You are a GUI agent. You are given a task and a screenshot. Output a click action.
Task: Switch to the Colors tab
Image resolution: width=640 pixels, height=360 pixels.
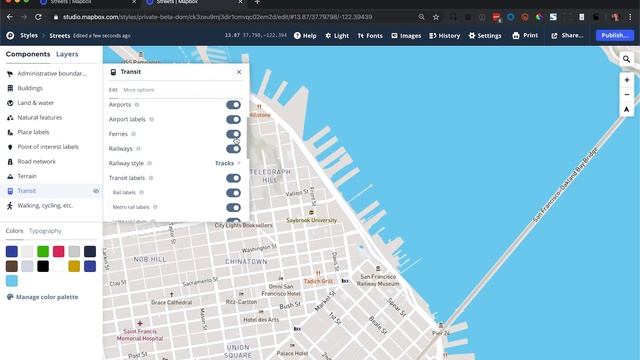[14, 231]
